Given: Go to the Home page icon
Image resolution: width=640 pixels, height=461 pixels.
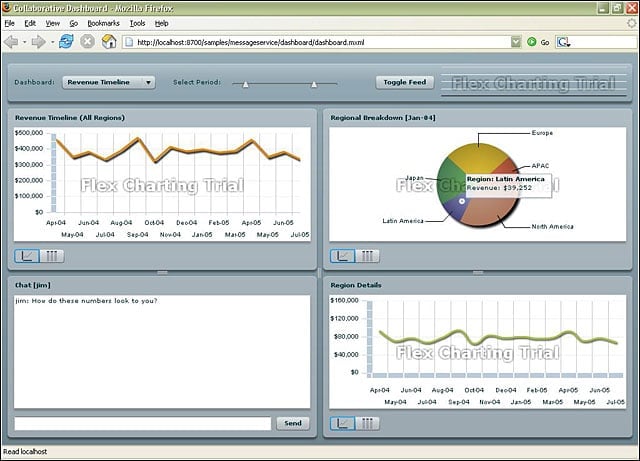Looking at the screenshot, I should [x=109, y=42].
